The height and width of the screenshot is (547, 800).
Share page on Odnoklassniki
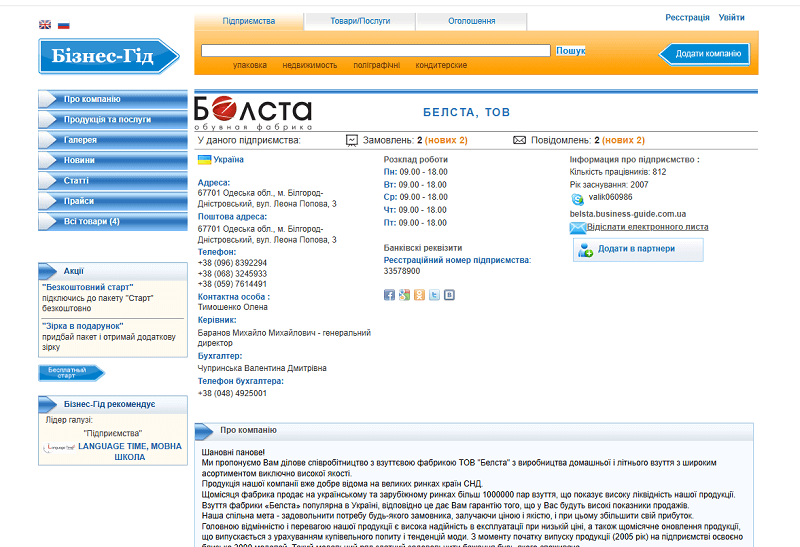[419, 295]
